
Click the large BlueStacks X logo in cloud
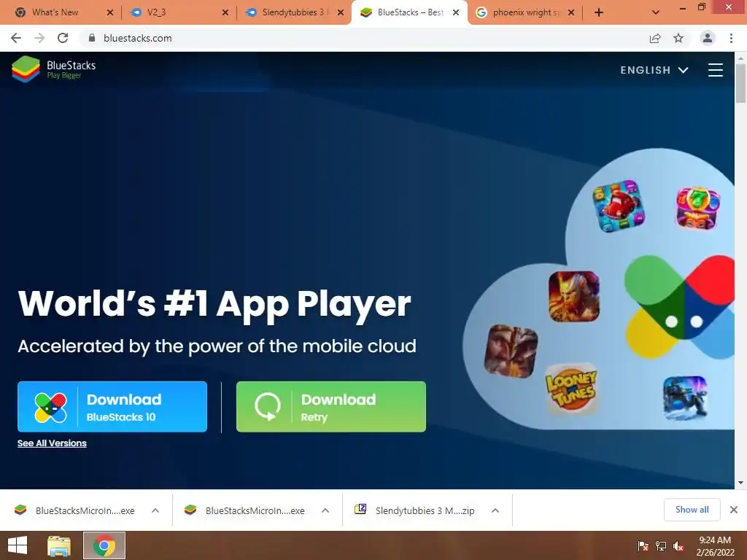(681, 307)
